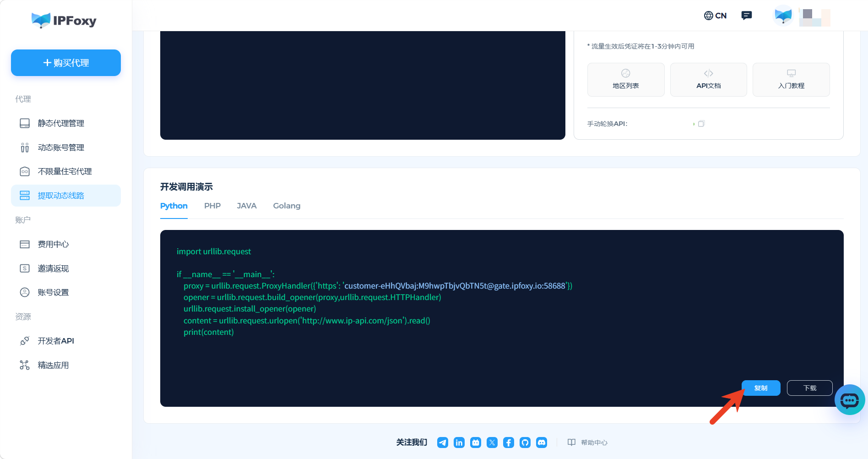
Task: Click the urlopen ip-api.com code line
Action: [307, 321]
